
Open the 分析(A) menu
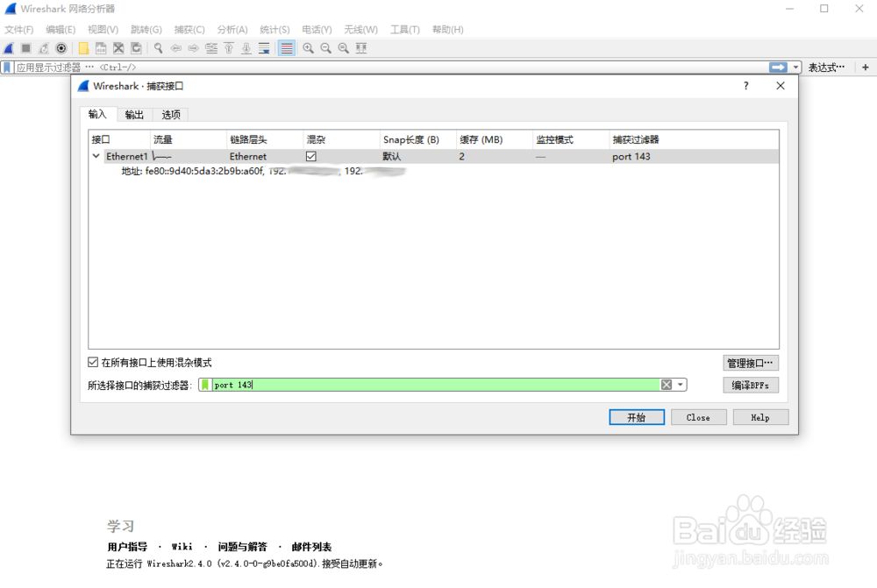click(x=232, y=30)
